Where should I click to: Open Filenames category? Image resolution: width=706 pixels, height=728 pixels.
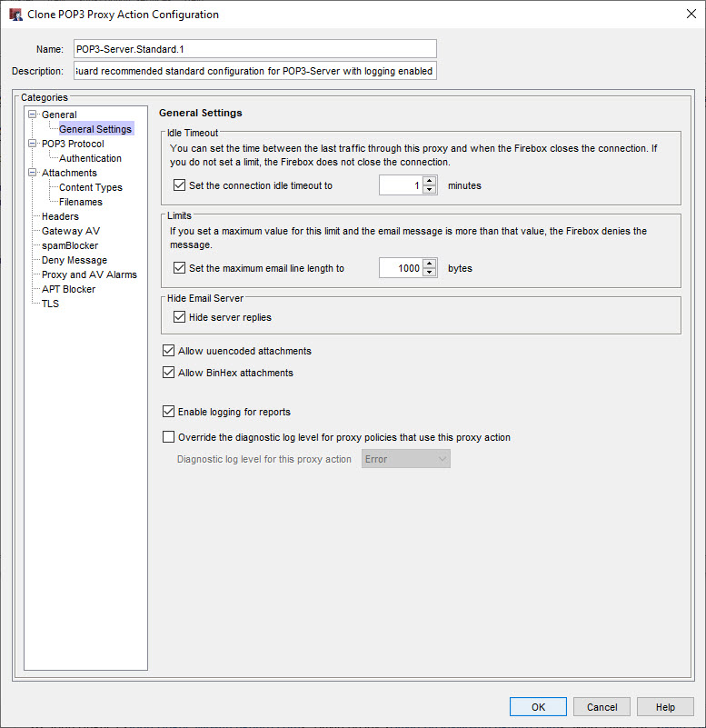pyautogui.click(x=81, y=202)
